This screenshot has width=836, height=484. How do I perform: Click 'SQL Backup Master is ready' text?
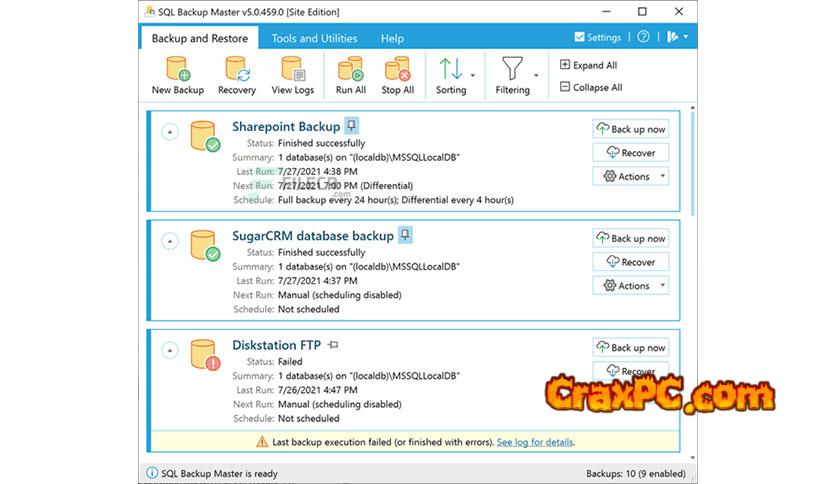[x=219, y=473]
